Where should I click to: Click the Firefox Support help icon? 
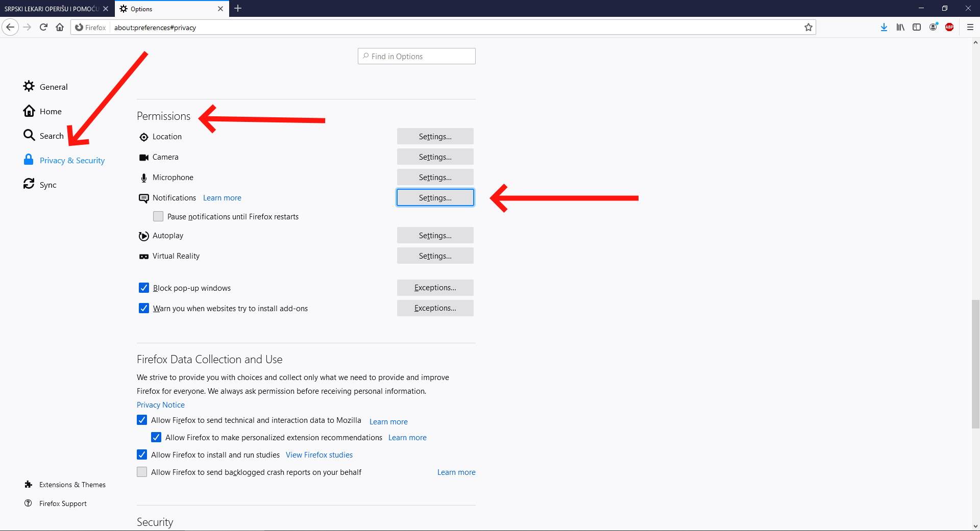(x=29, y=503)
